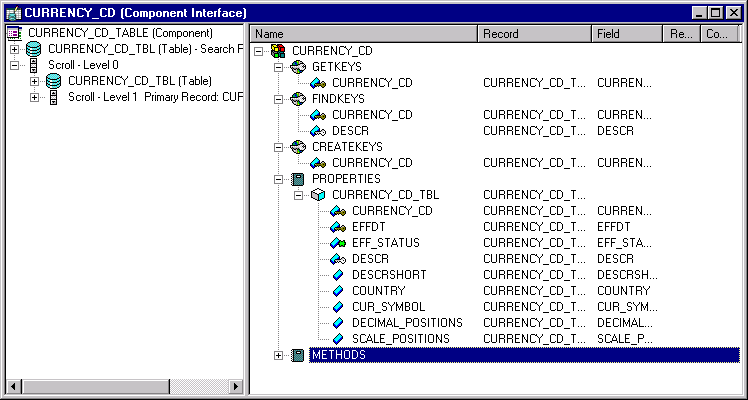Click the GETKEYS collection icon
Image resolution: width=748 pixels, height=400 pixels.
(x=297, y=67)
